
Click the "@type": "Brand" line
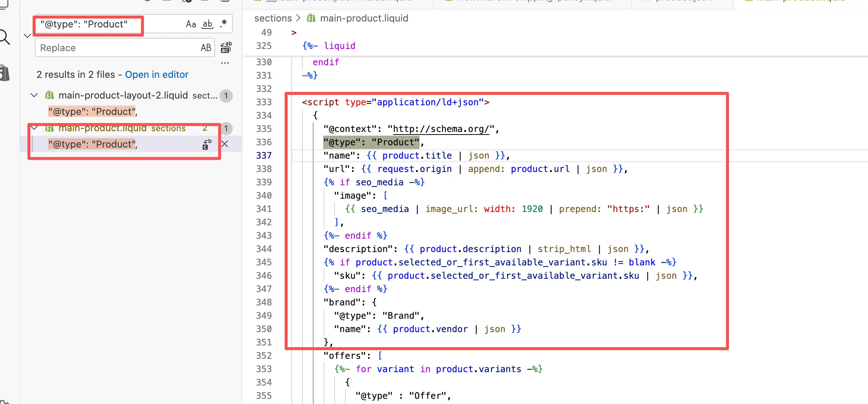pyautogui.click(x=379, y=315)
